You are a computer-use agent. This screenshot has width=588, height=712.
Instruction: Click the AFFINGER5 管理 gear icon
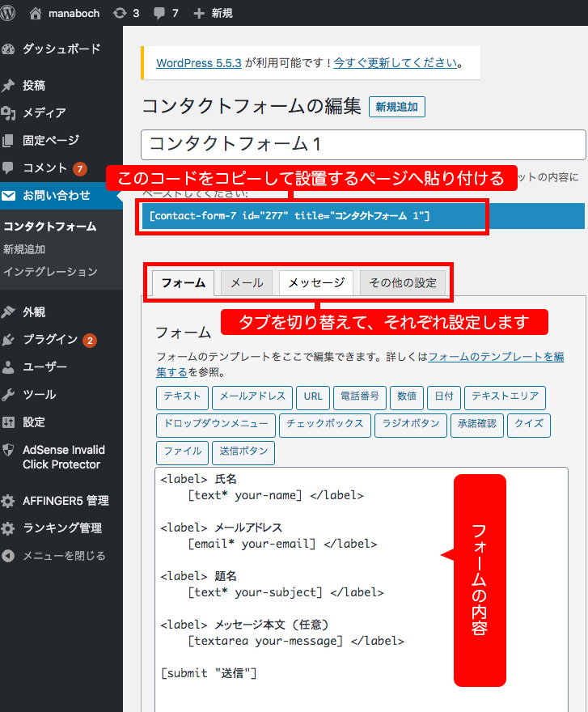coord(8,501)
